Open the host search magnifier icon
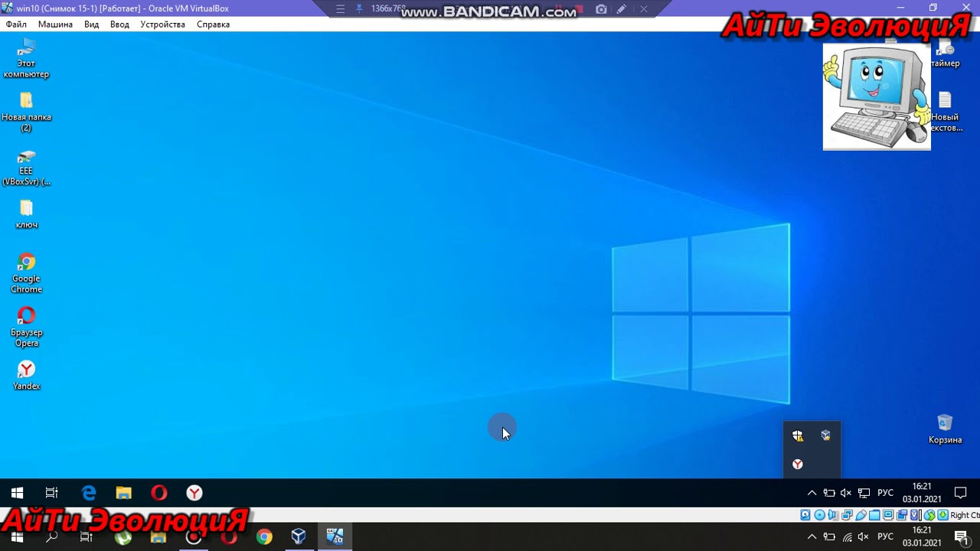Image resolution: width=980 pixels, height=551 pixels. pos(52,537)
